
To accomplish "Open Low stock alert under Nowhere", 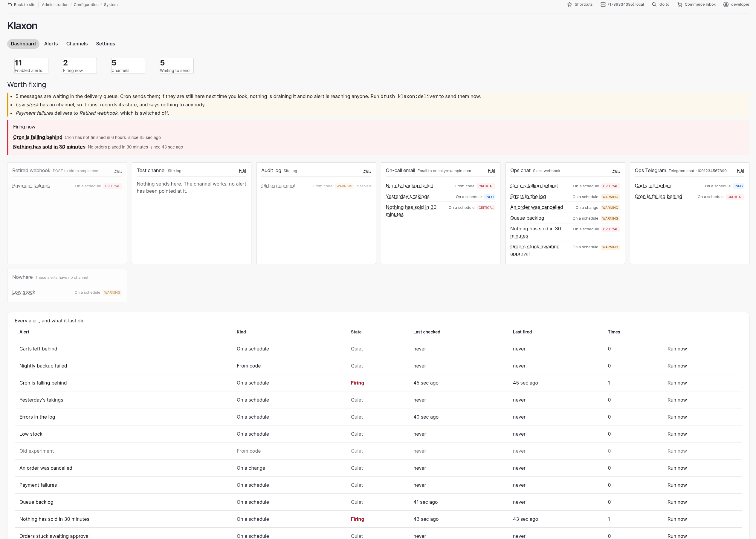I will (x=24, y=292).
